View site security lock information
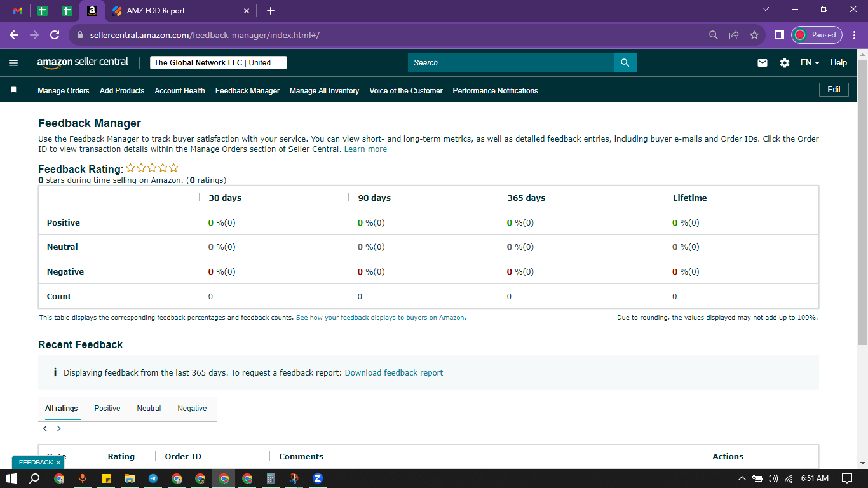Screen dimensions: 868x488 pyautogui.click(x=80, y=35)
